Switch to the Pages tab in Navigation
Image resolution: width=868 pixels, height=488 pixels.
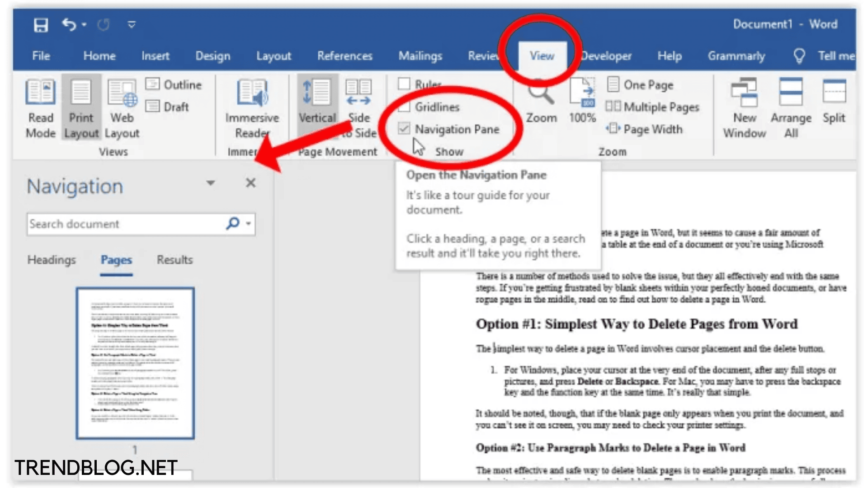coord(116,259)
